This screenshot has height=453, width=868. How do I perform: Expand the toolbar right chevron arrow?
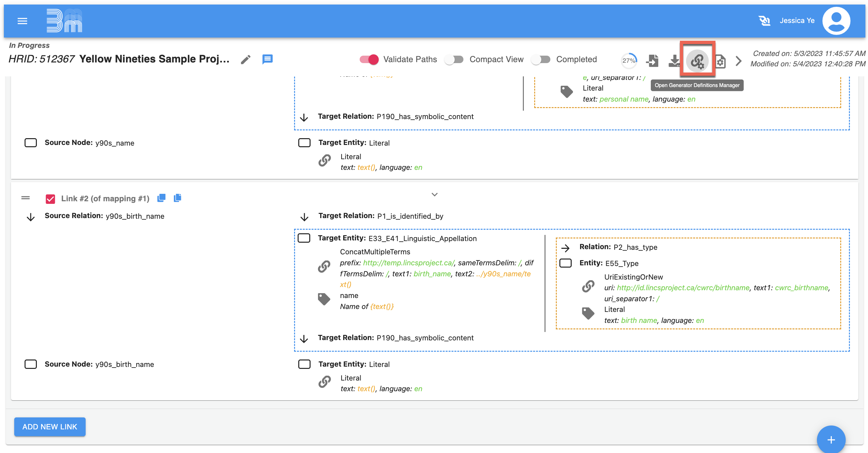coord(738,61)
